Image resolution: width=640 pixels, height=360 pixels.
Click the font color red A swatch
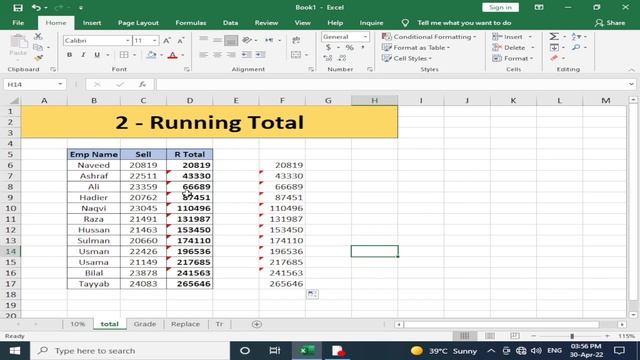pos(173,55)
